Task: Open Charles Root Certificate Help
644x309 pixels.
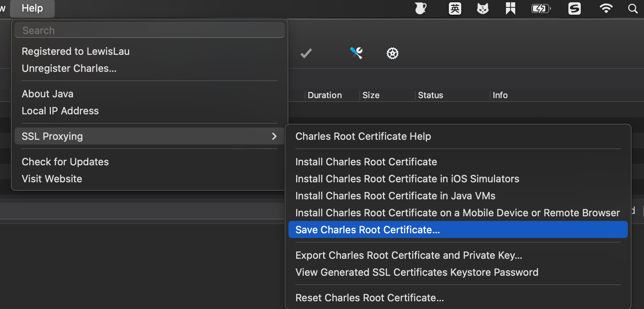Action: pos(458,136)
